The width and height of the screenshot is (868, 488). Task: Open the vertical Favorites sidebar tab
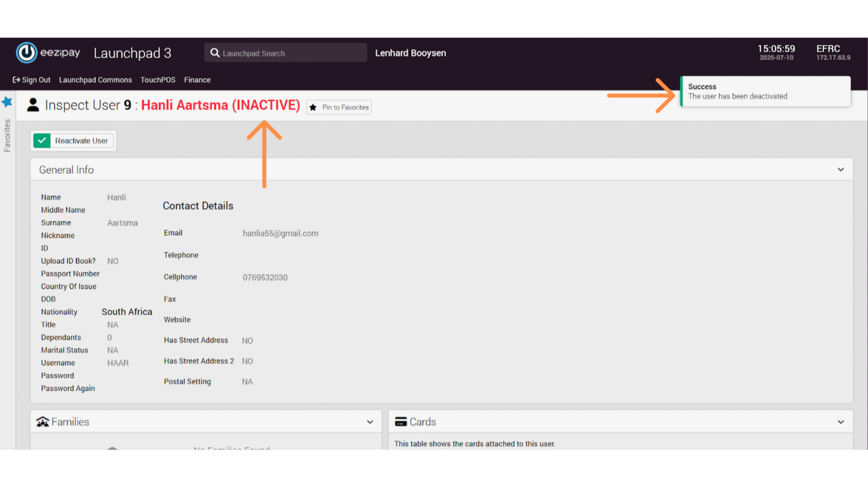point(7,136)
